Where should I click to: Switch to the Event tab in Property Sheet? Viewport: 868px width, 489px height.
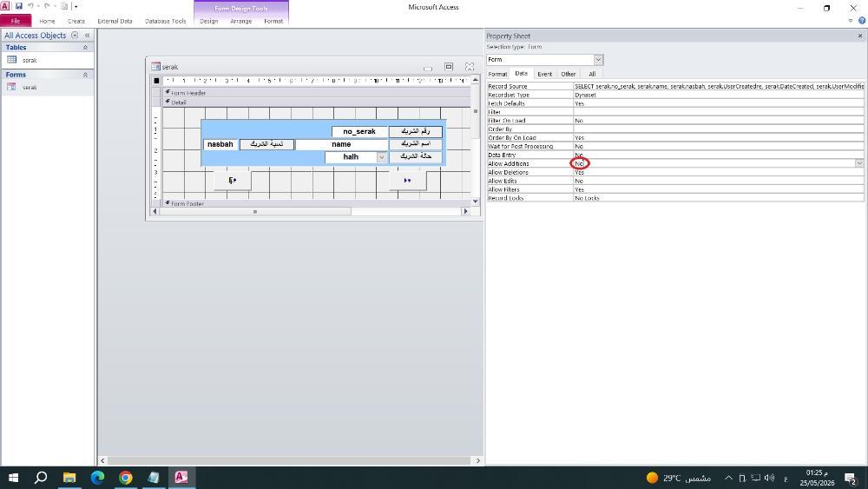coord(545,74)
